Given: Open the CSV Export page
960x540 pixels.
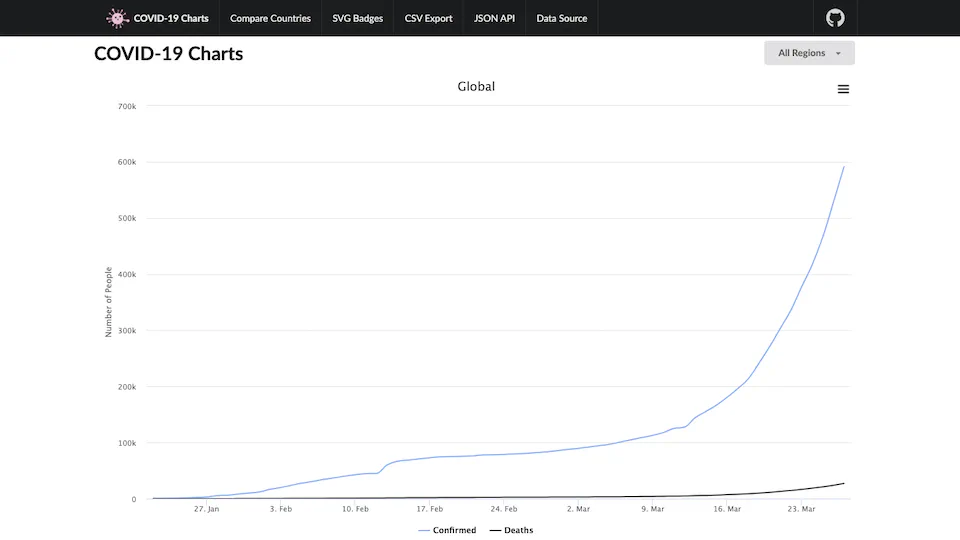Looking at the screenshot, I should click(x=429, y=18).
